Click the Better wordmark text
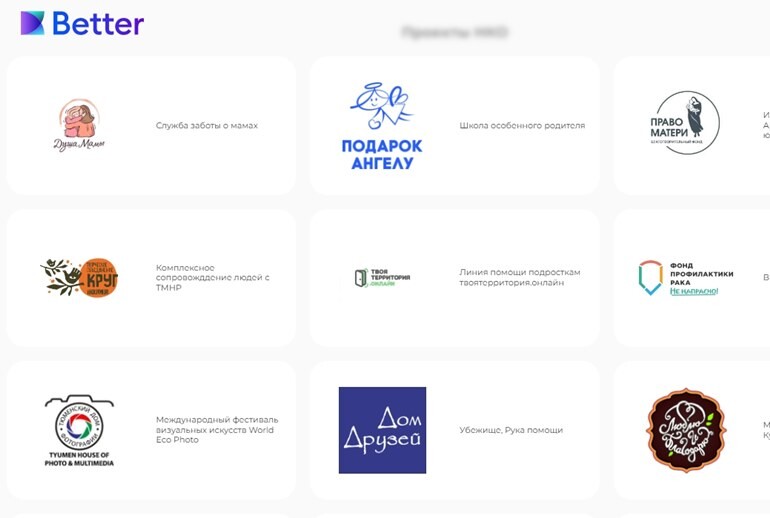 [x=98, y=23]
